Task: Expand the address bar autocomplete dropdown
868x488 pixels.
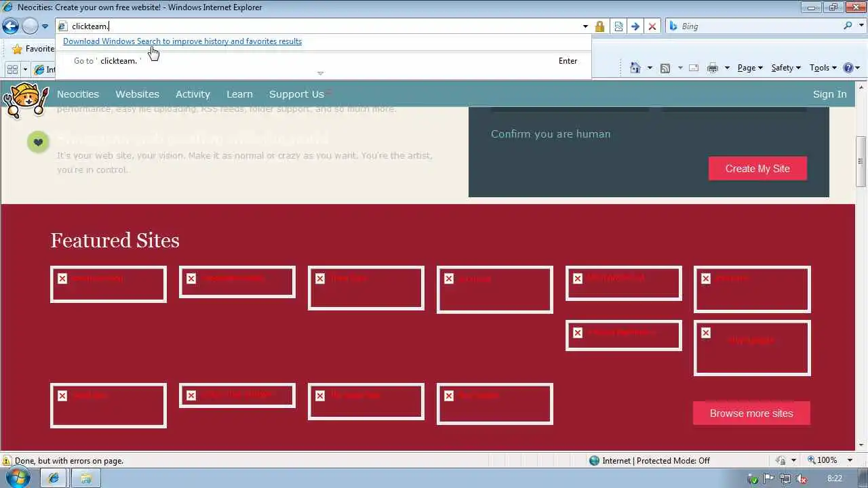Action: coord(585,26)
